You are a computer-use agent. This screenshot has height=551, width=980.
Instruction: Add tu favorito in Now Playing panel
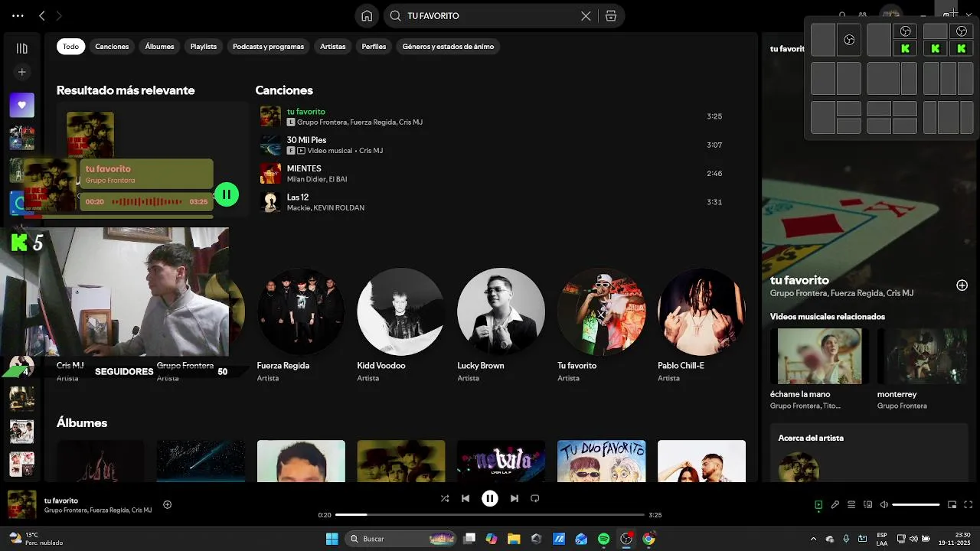(x=962, y=285)
